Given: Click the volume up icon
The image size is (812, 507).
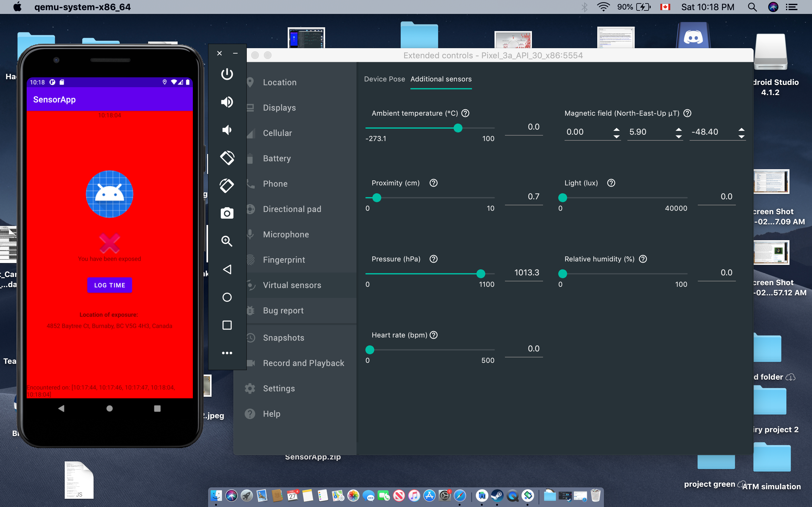Looking at the screenshot, I should tap(227, 102).
